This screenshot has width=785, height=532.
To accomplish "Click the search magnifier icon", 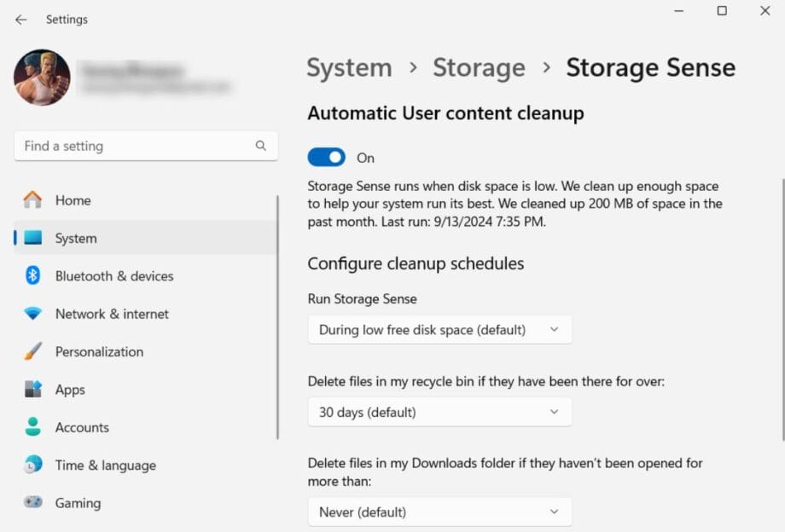I will tap(260, 146).
